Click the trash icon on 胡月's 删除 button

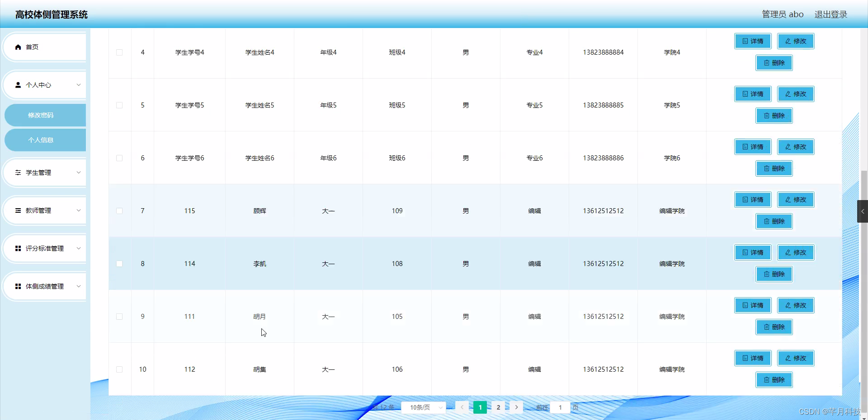tap(766, 327)
